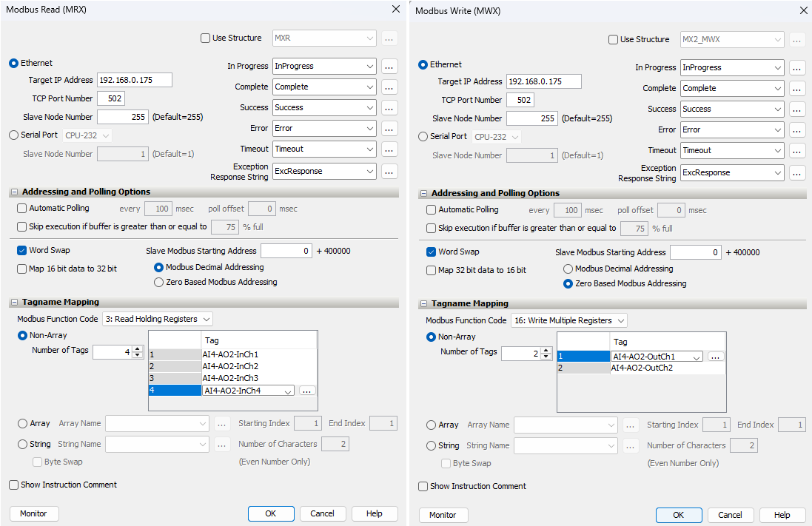This screenshot has height=526, width=812.
Task: Click the browse button next to Exception Response String in Modbus Write
Action: pyautogui.click(x=797, y=172)
